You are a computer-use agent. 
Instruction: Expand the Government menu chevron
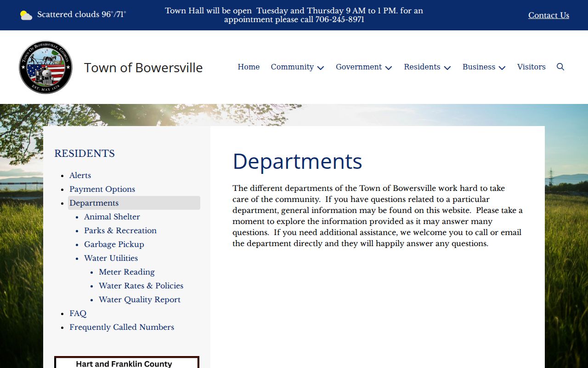coord(389,68)
